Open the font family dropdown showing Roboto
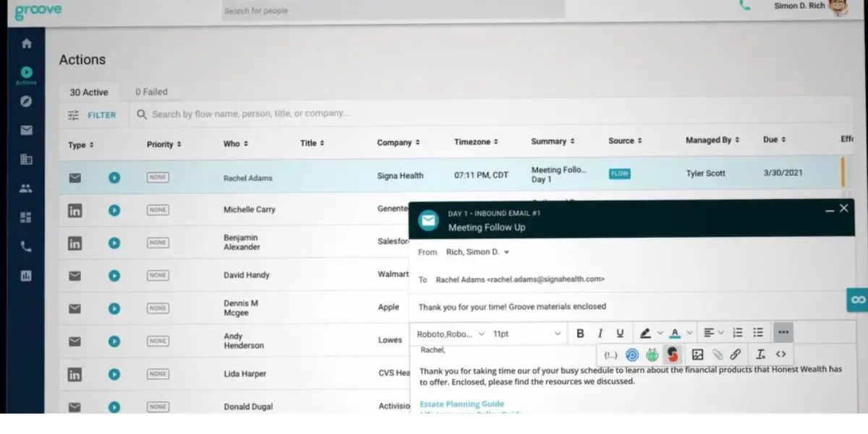Image resolution: width=868 pixels, height=434 pixels. [x=451, y=334]
